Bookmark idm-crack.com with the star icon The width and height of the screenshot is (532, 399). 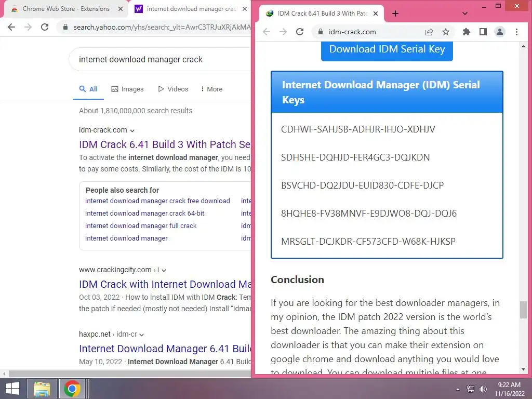tap(446, 32)
